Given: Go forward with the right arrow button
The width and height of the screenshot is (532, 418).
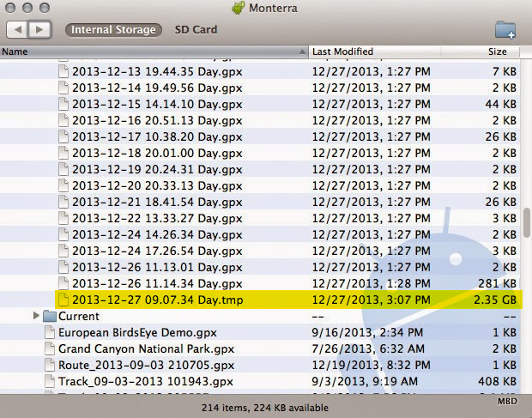Looking at the screenshot, I should [39, 30].
